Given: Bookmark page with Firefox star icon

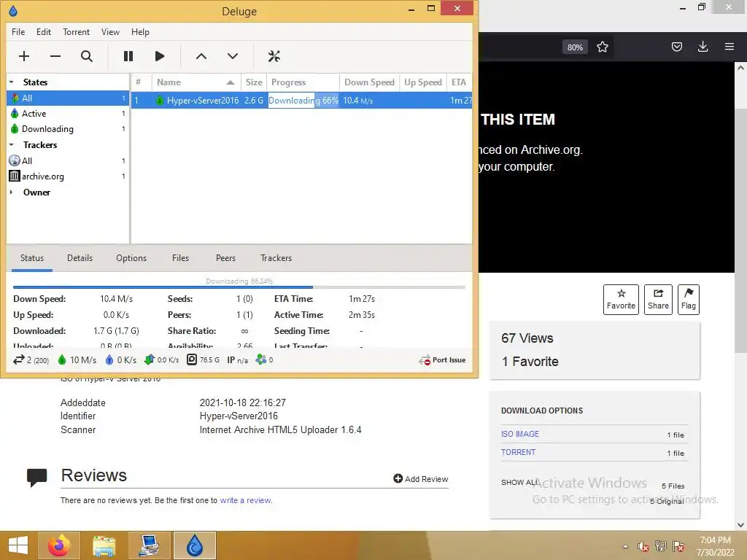Looking at the screenshot, I should click(602, 47).
